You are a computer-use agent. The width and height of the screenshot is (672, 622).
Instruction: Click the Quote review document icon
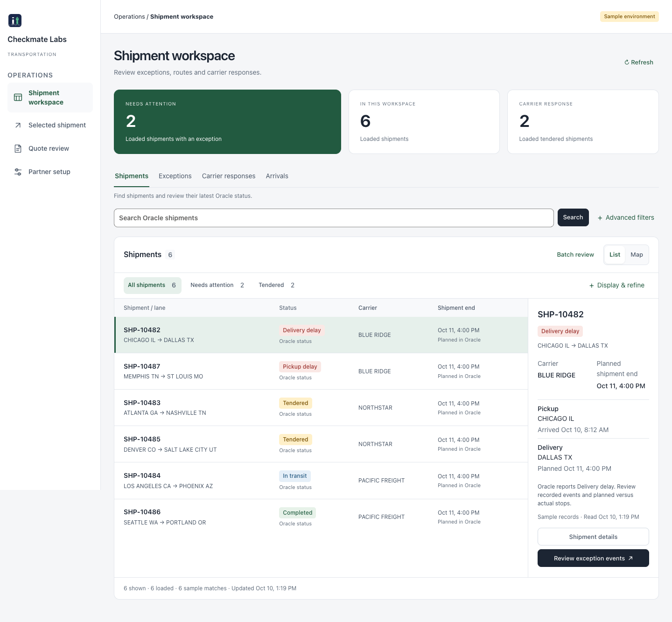[18, 148]
